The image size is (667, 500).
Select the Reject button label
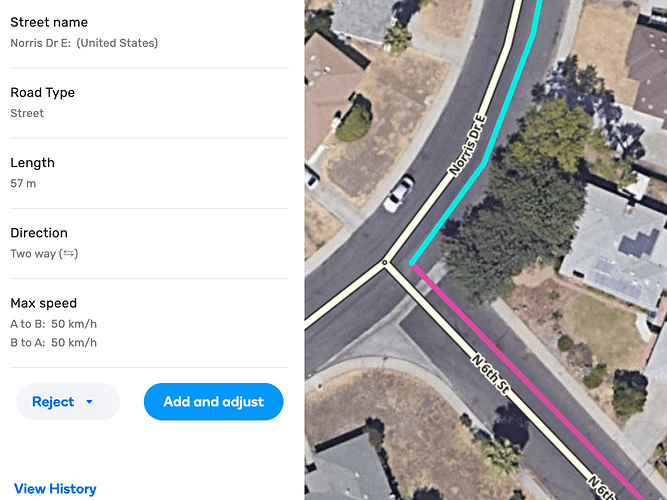click(x=53, y=402)
